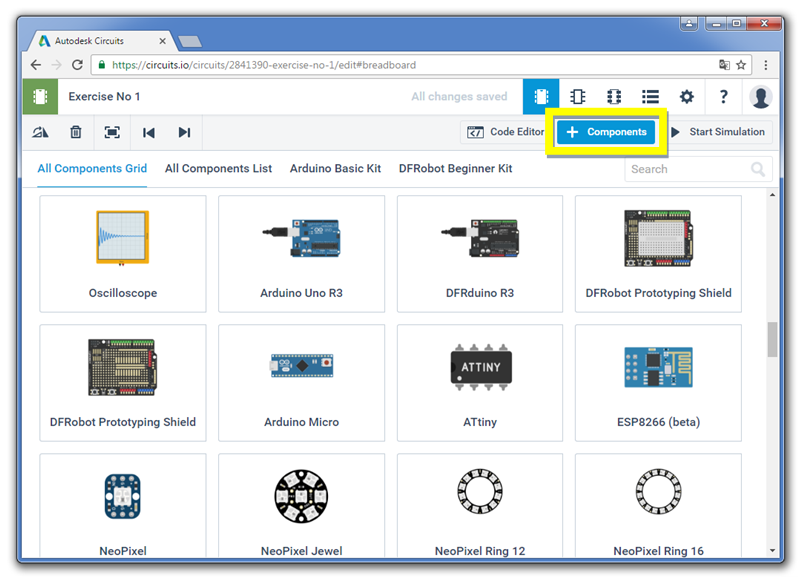This screenshot has width=807, height=585.
Task: Click the Chrome user profile button
Action: point(689,24)
